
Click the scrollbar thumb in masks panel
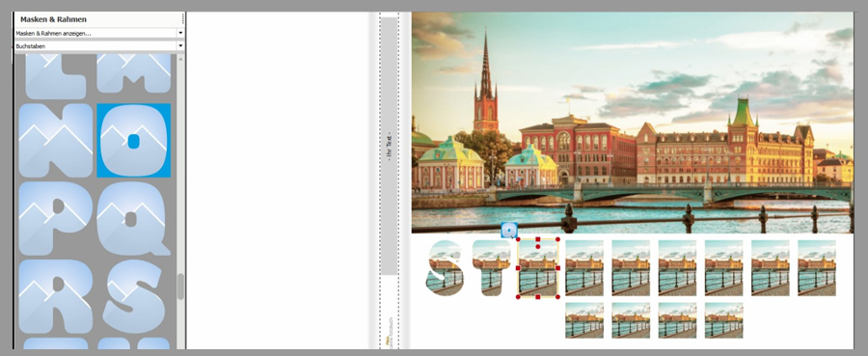180,287
